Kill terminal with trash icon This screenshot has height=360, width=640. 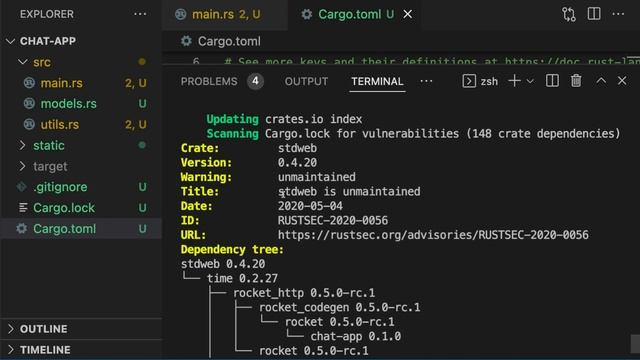coord(576,81)
